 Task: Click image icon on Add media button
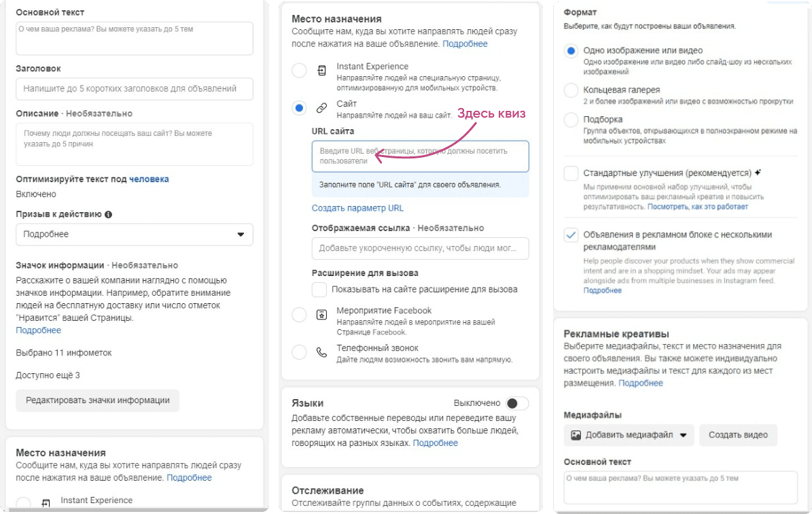pos(576,435)
